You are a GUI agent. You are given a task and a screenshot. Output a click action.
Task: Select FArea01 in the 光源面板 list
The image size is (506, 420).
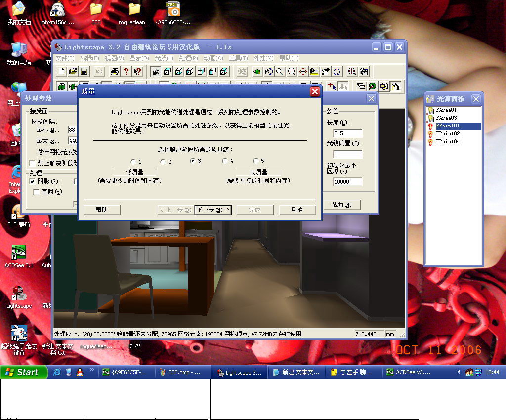(446, 110)
